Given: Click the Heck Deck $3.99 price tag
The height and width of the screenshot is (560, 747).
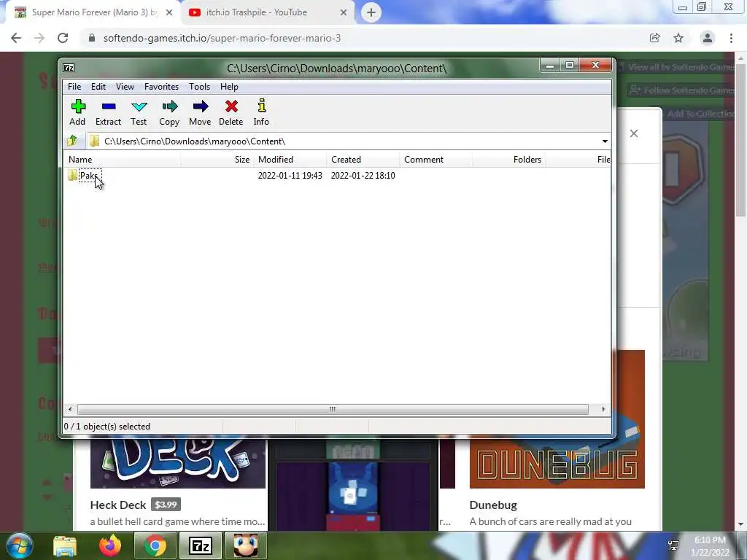Looking at the screenshot, I should click(x=166, y=505).
